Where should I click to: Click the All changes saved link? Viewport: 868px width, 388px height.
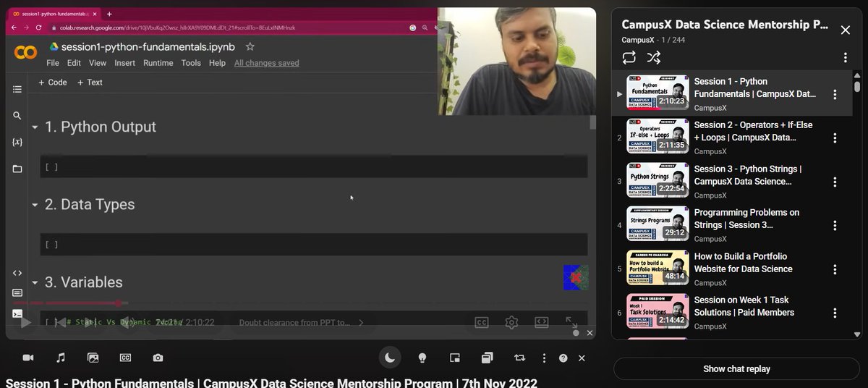266,63
